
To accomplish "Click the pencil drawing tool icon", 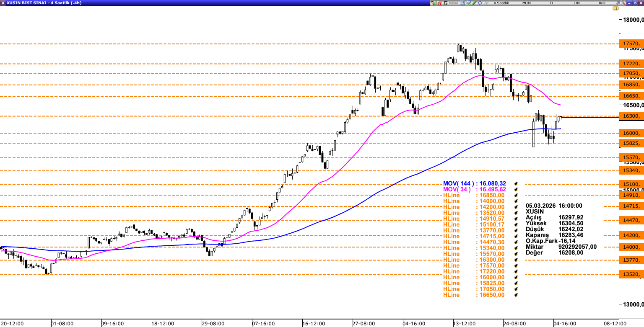I will (474, 3).
